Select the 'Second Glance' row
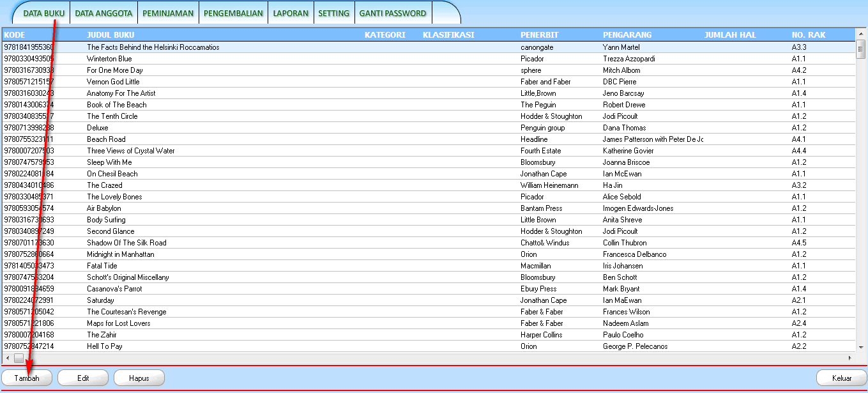 (429, 231)
